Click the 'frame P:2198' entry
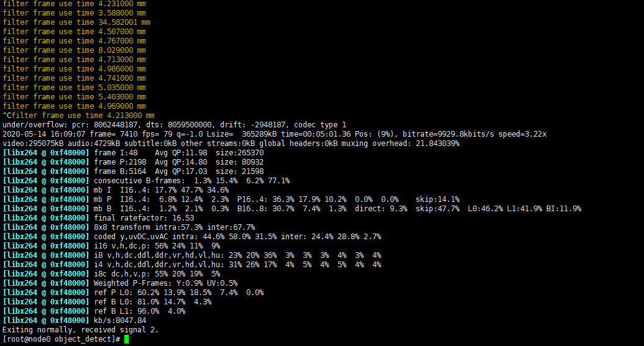 [120, 162]
